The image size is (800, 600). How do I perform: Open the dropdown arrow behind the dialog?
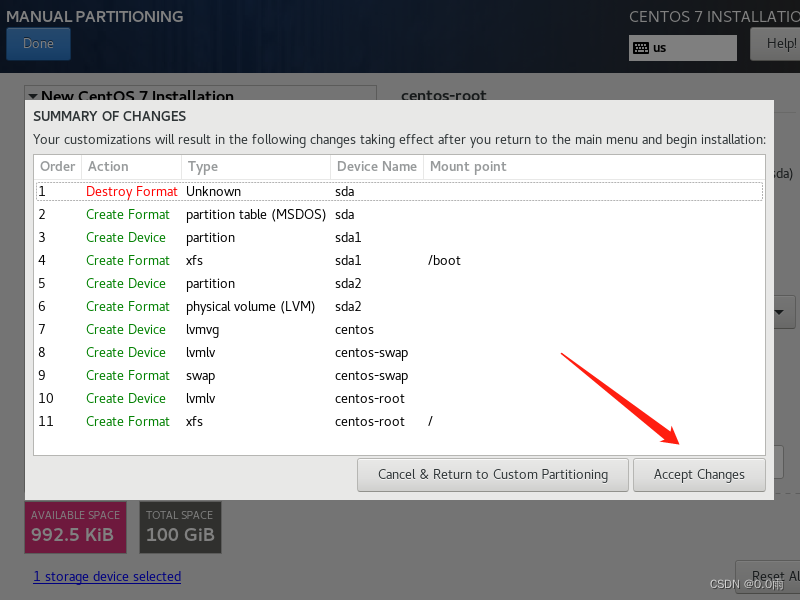pos(780,312)
